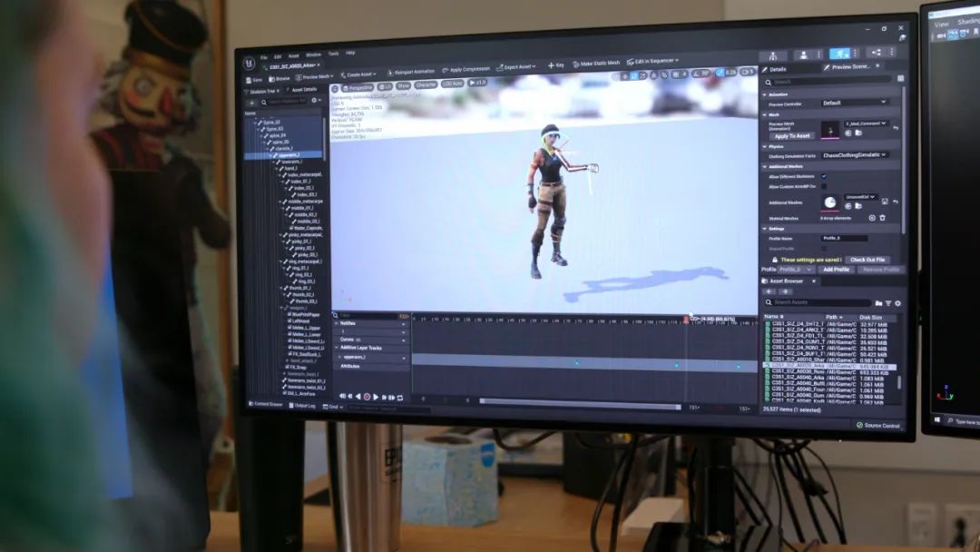Expand the Edit in Sequencer dropdown
This screenshot has width=980, height=552.
(x=652, y=61)
